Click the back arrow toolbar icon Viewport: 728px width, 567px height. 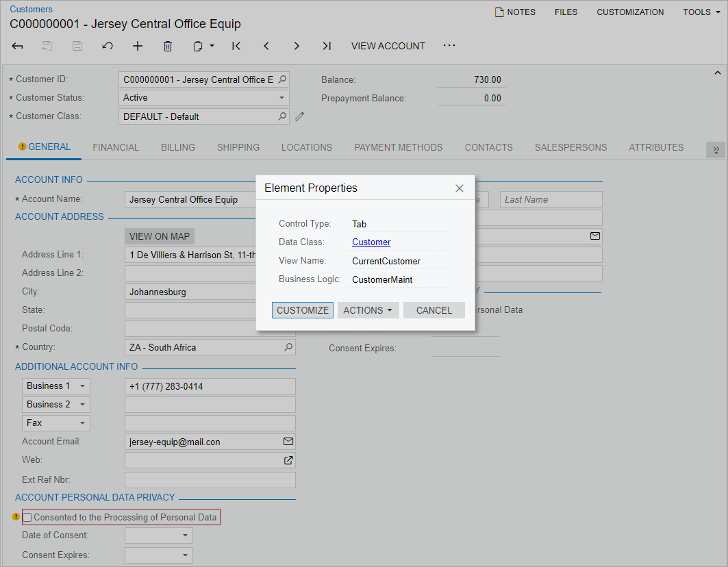pyautogui.click(x=18, y=46)
